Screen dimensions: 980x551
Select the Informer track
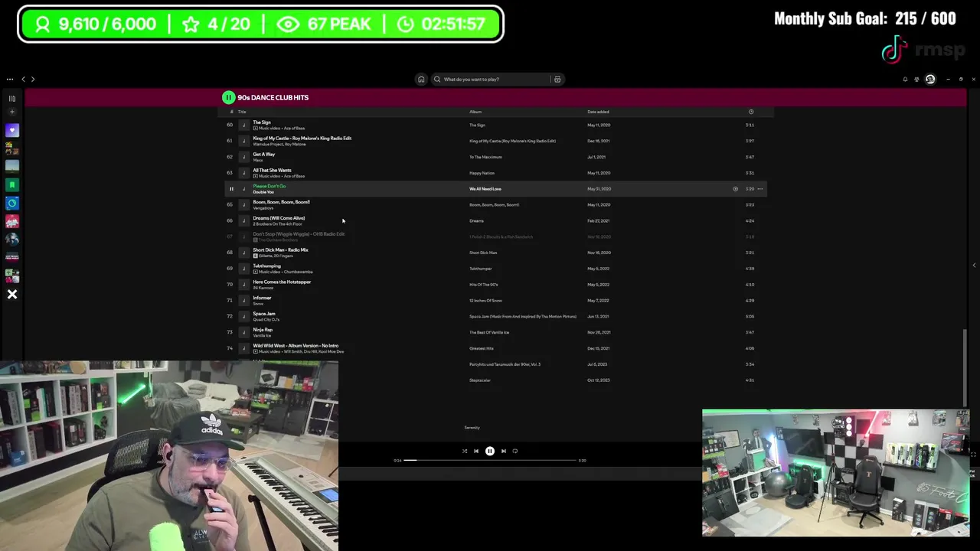[263, 298]
